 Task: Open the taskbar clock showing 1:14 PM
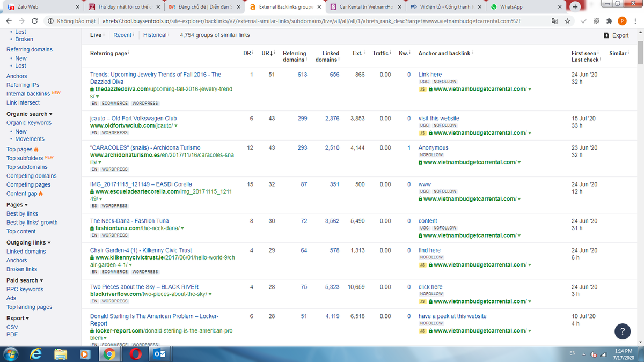[623, 354]
